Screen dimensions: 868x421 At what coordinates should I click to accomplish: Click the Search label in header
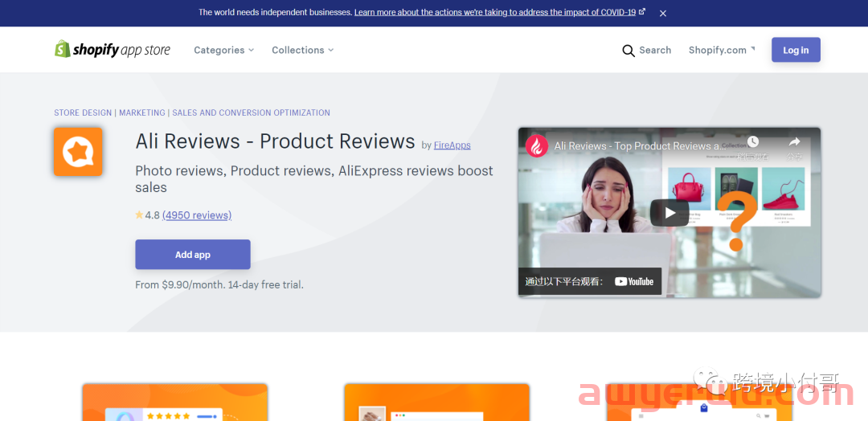click(x=655, y=50)
